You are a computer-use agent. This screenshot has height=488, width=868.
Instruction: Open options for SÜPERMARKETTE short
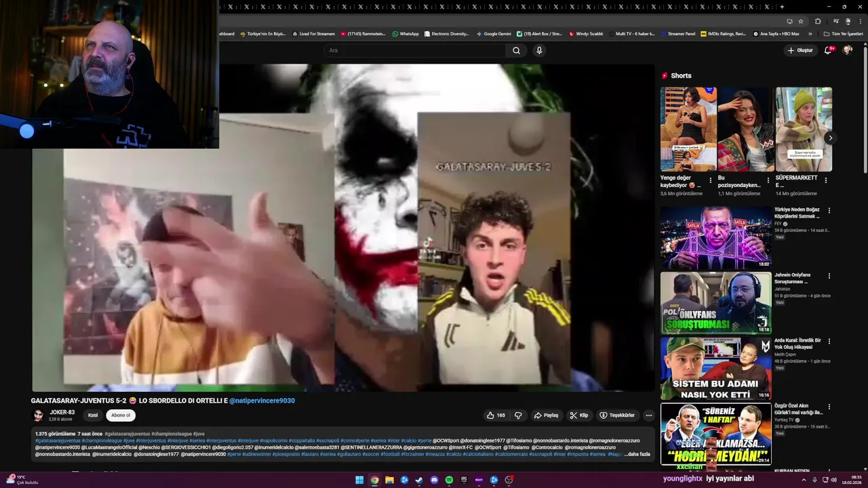[x=826, y=181]
